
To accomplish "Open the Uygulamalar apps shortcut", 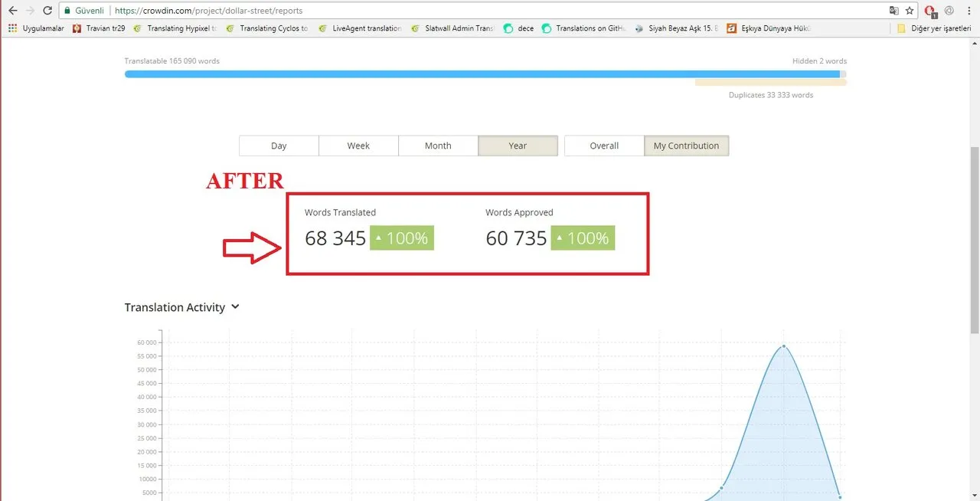I will [36, 28].
